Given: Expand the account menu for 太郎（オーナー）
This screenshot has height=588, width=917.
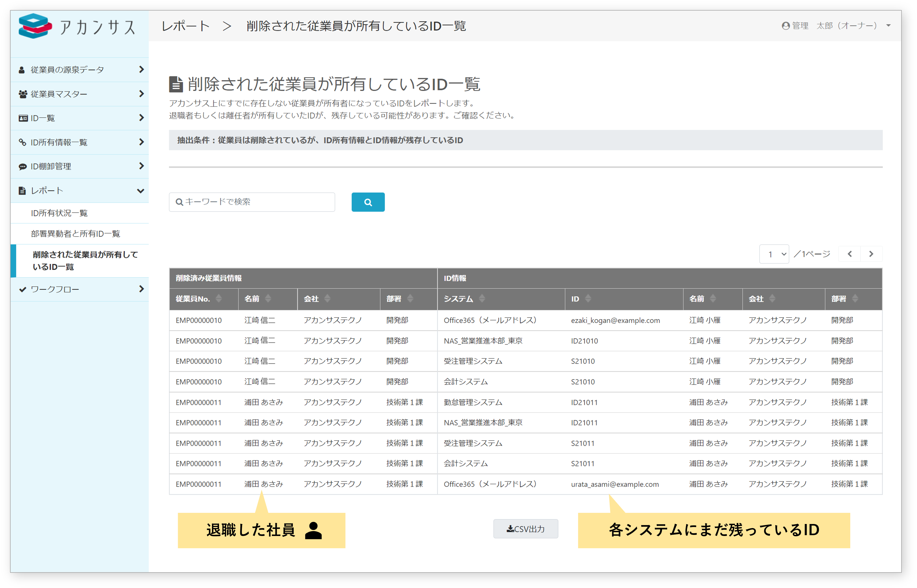Looking at the screenshot, I should coord(889,26).
